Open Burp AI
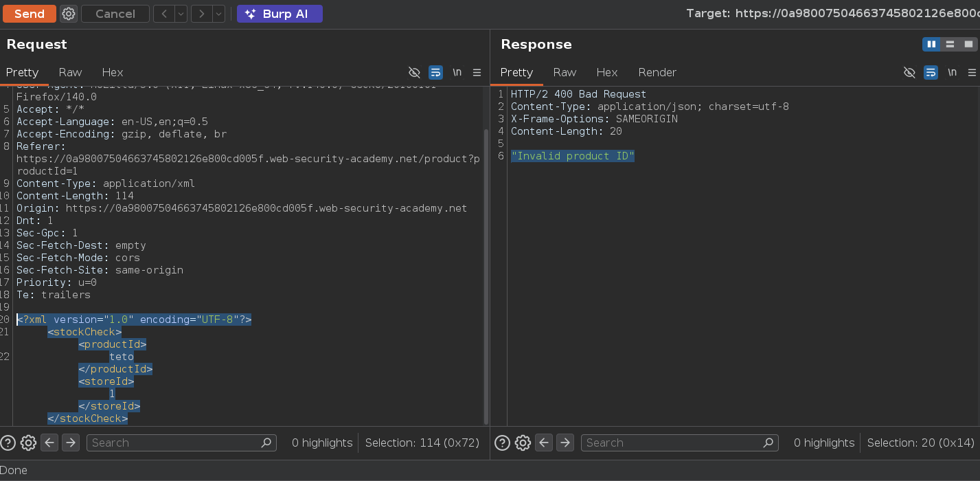 pyautogui.click(x=280, y=14)
